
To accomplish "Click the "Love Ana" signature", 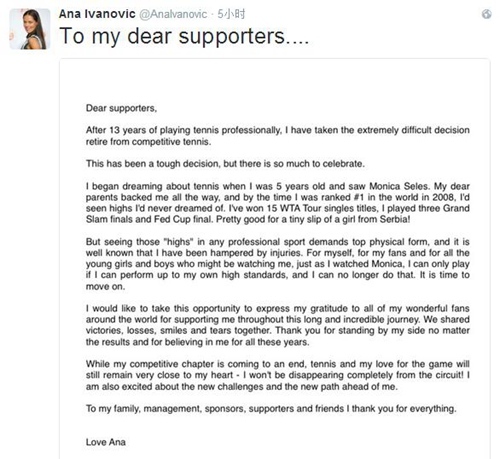I will (x=106, y=442).
